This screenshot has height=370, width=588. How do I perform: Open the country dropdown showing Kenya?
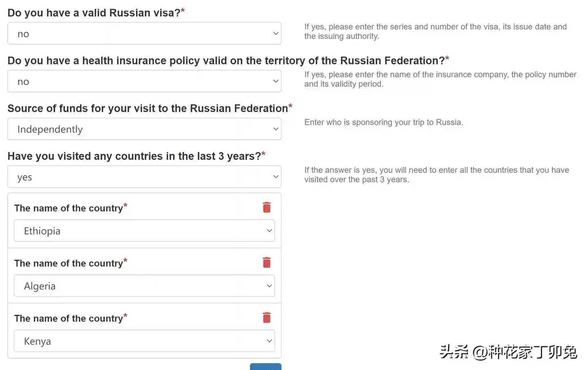tap(144, 341)
